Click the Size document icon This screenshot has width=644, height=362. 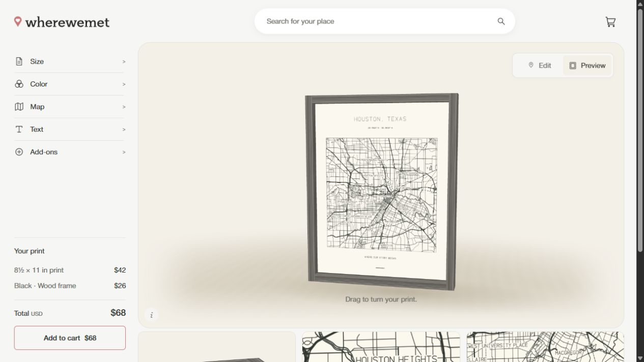[x=19, y=62]
